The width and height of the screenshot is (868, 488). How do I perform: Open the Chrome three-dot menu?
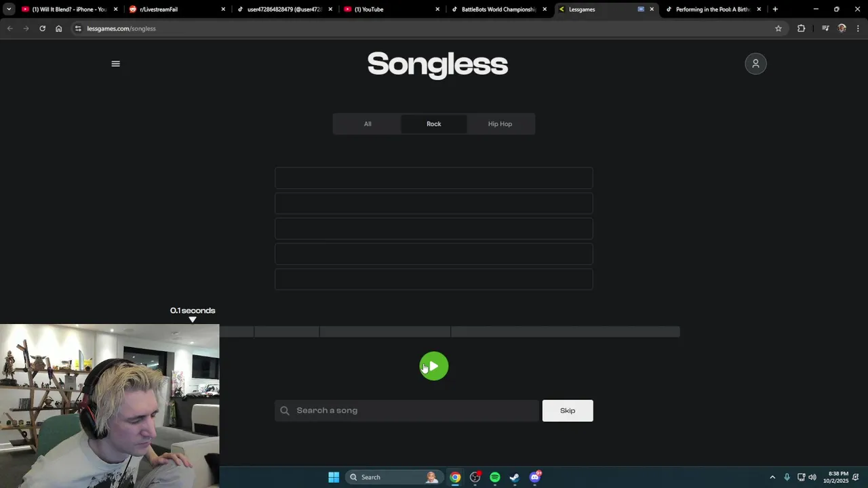coord(859,28)
